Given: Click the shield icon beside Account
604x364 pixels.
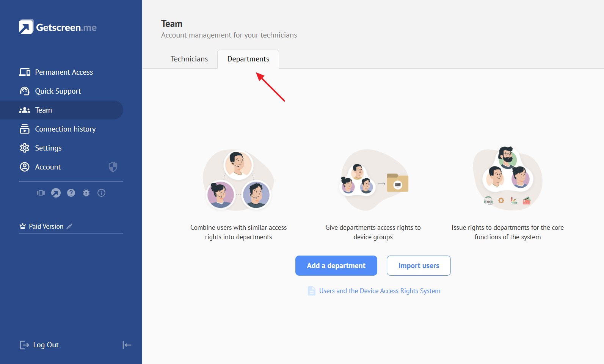Looking at the screenshot, I should click(x=113, y=167).
